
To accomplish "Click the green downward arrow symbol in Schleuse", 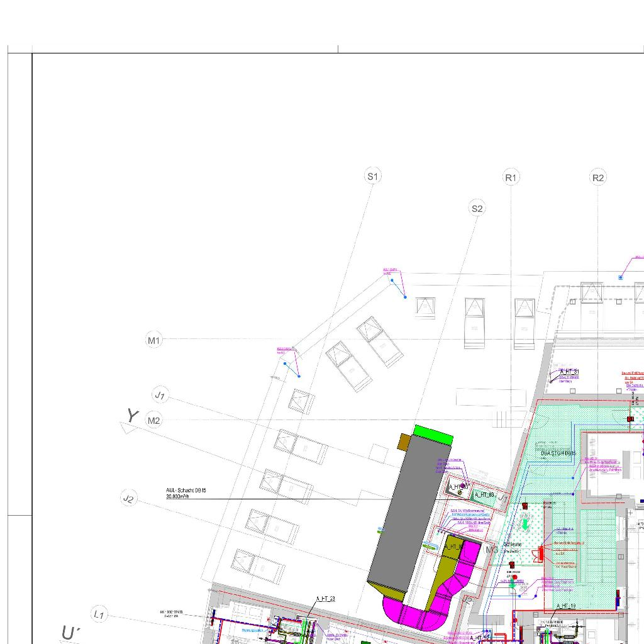I will [x=525, y=524].
